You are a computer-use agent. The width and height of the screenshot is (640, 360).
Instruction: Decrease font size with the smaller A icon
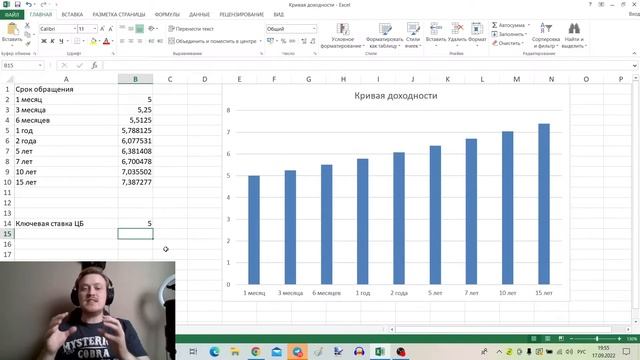point(111,29)
